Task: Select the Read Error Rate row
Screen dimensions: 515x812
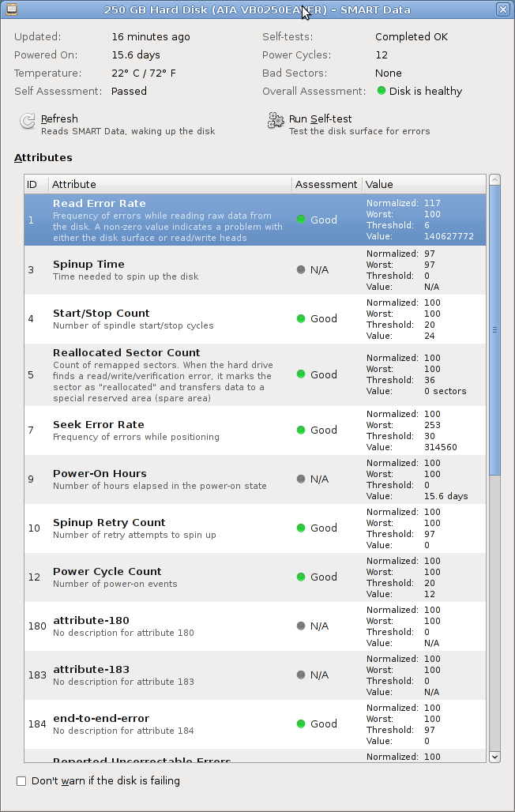Action: click(x=255, y=220)
